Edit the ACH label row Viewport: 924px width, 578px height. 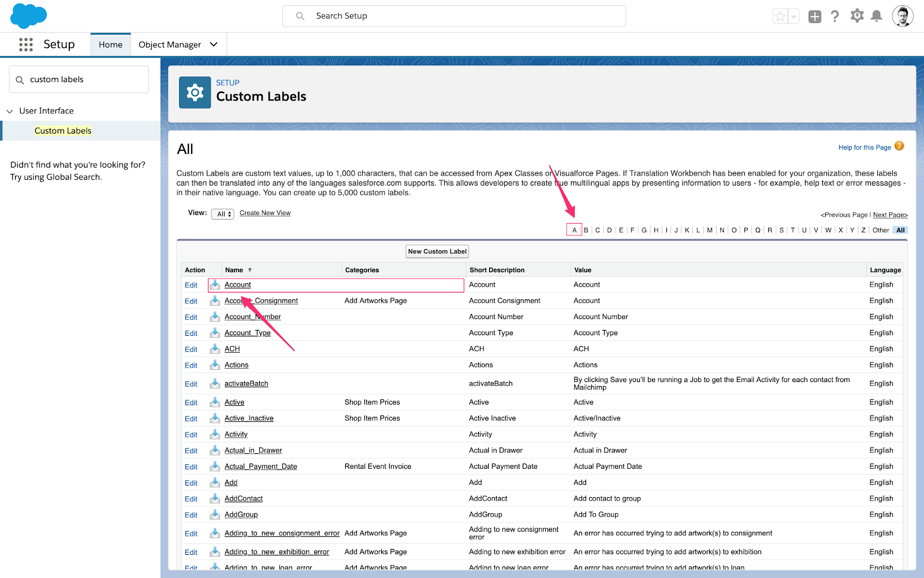(x=191, y=349)
